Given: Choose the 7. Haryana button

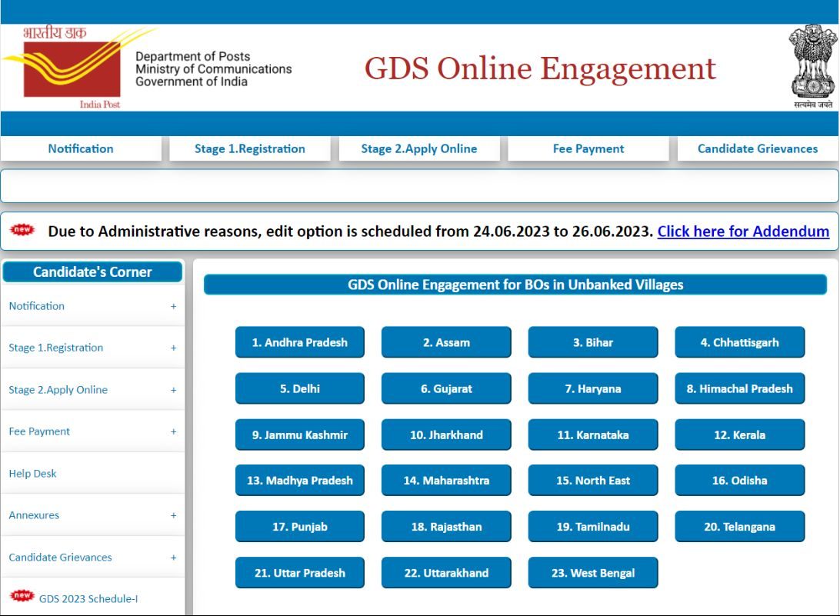Looking at the screenshot, I should 593,388.
